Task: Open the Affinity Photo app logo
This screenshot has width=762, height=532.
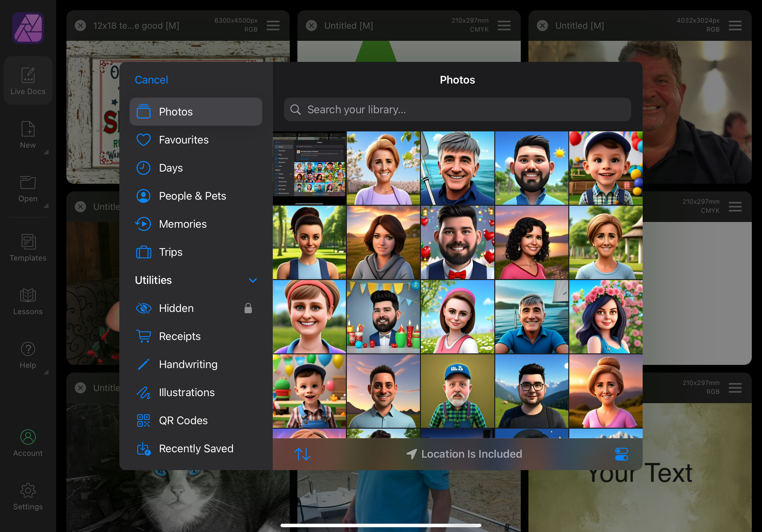Action: point(28,28)
